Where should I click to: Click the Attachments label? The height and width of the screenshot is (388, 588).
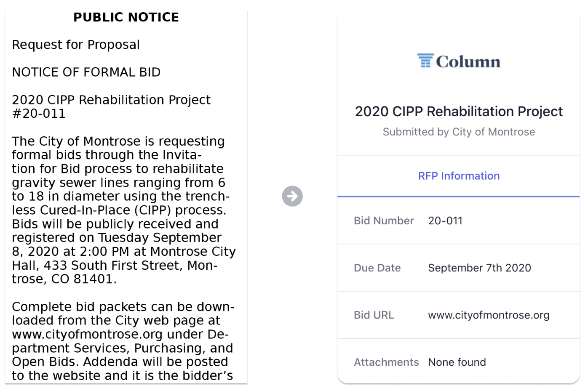pos(386,362)
